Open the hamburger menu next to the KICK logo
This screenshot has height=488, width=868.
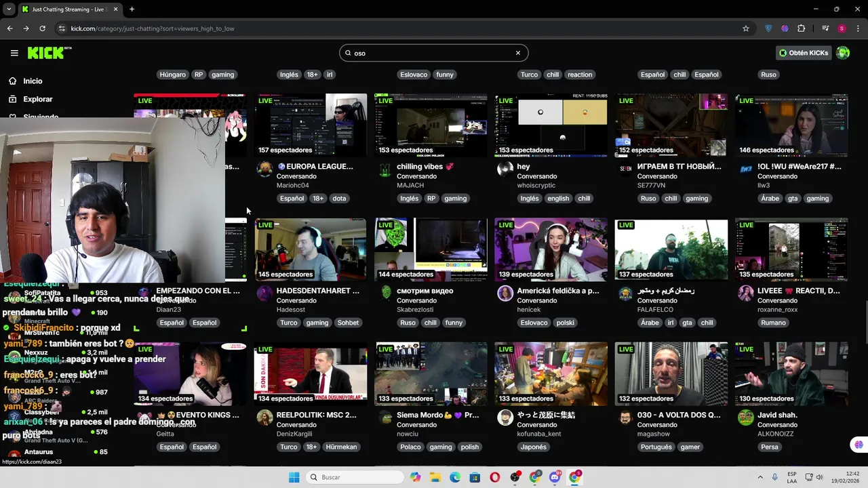(x=14, y=53)
